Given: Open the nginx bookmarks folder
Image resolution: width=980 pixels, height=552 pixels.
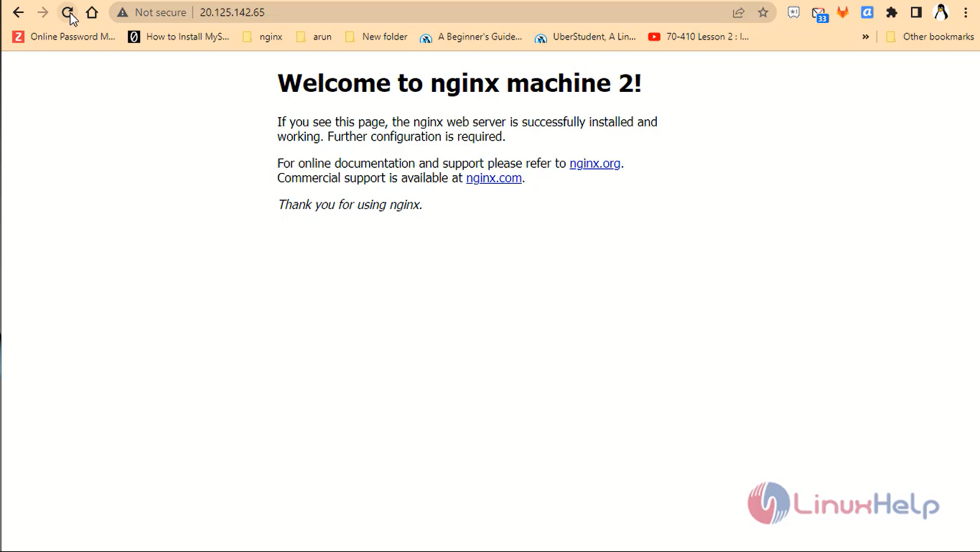Looking at the screenshot, I should (x=263, y=37).
